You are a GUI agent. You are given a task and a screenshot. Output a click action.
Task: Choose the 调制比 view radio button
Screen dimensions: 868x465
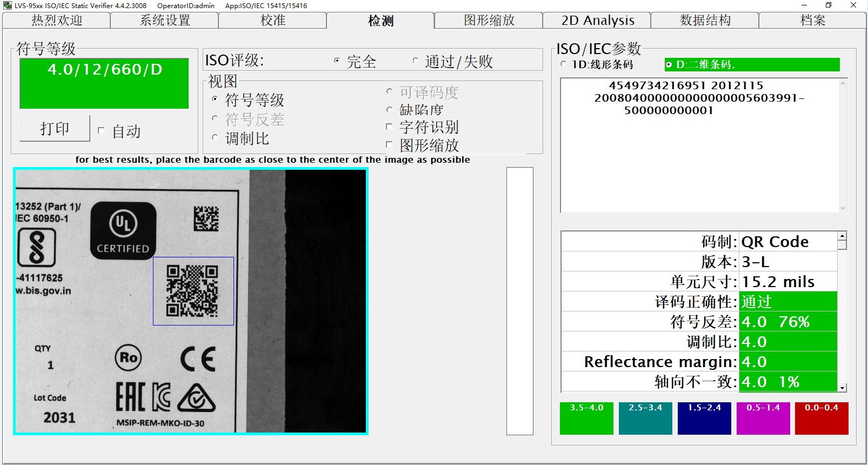tap(215, 138)
